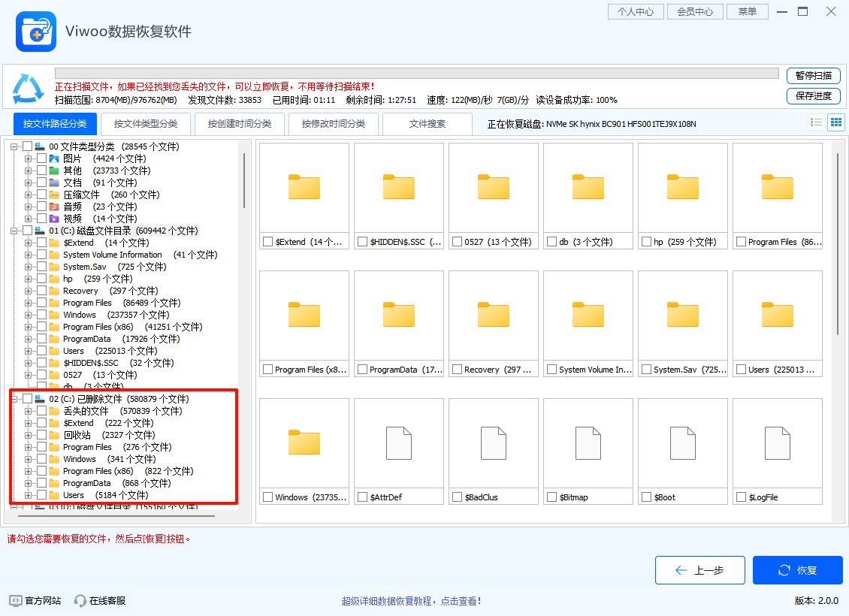
Task: Click the Viwoo app logo in the title bar
Action: tap(35, 31)
